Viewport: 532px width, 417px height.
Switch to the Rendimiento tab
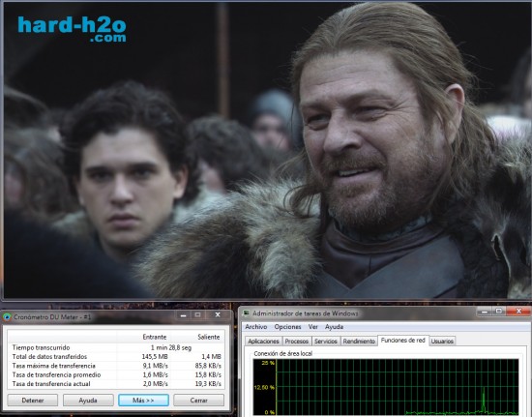click(359, 341)
